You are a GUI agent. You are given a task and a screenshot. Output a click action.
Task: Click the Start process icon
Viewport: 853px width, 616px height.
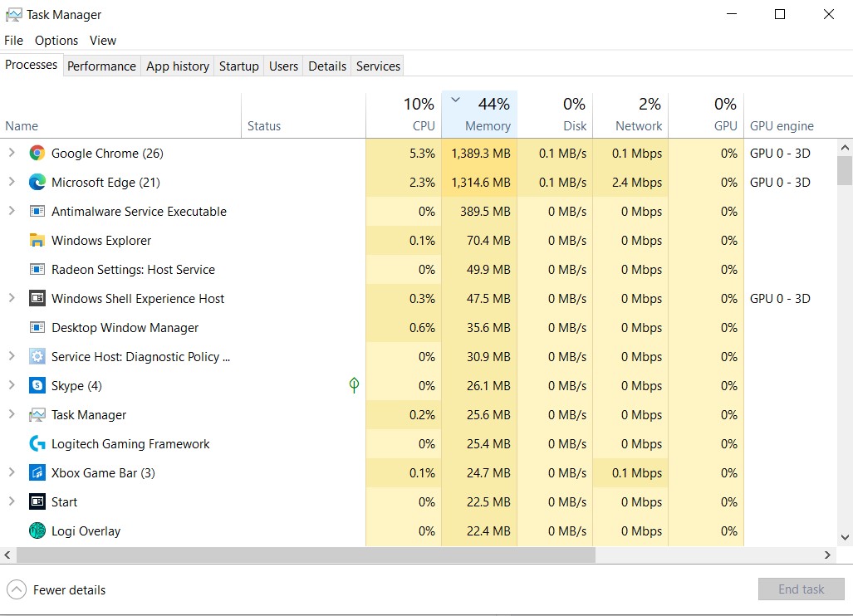[x=37, y=501]
